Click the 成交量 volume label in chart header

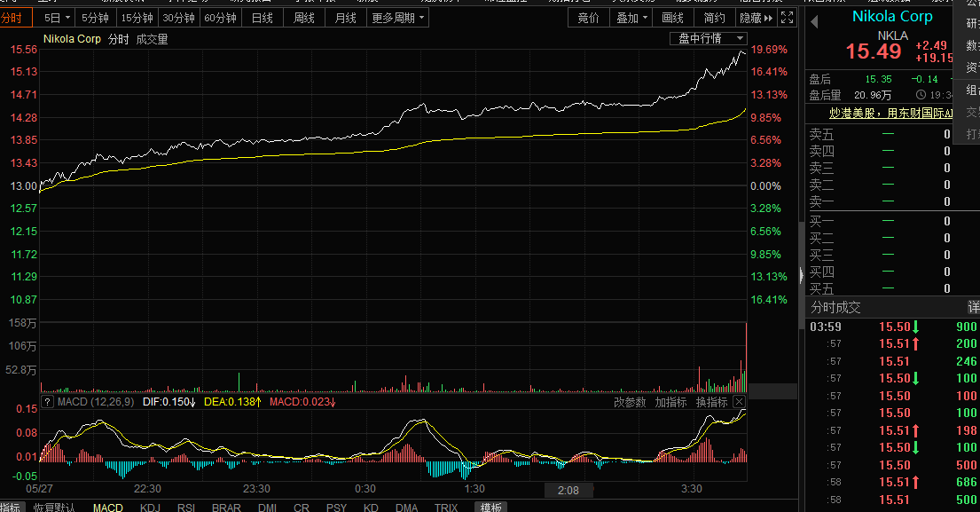[152, 39]
